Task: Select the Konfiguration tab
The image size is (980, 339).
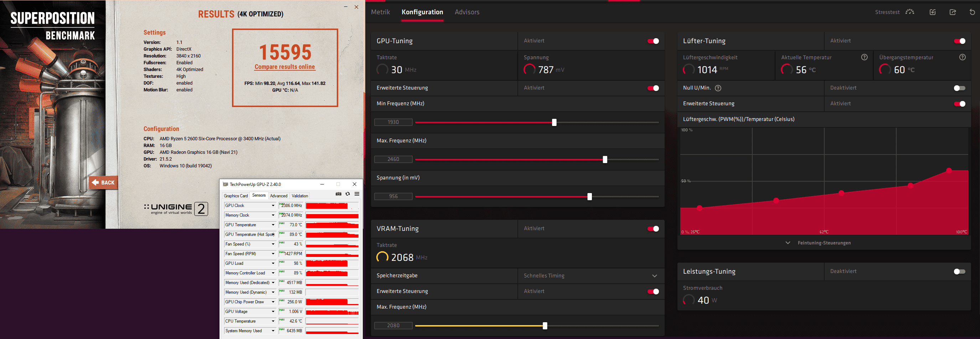Action: [422, 12]
